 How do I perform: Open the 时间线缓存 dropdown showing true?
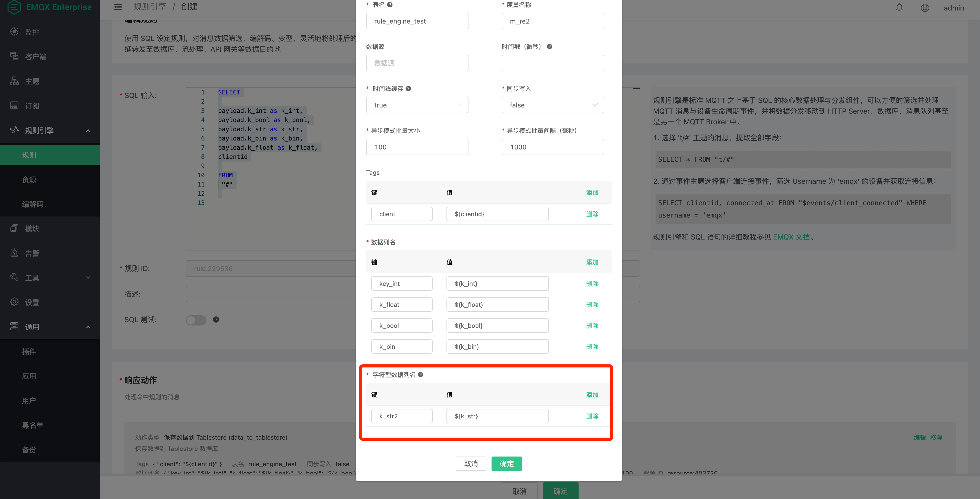(x=417, y=105)
